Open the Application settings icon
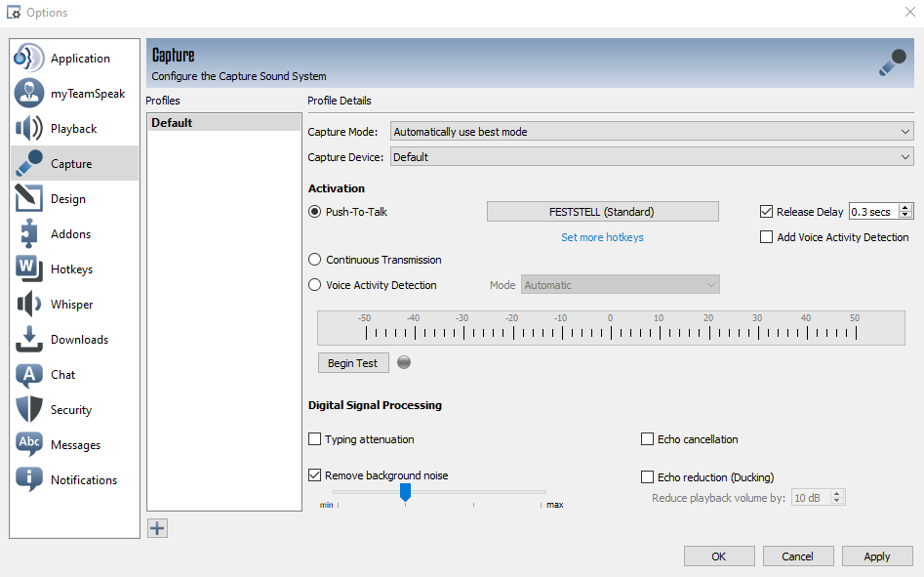This screenshot has height=577, width=924. tap(29, 59)
